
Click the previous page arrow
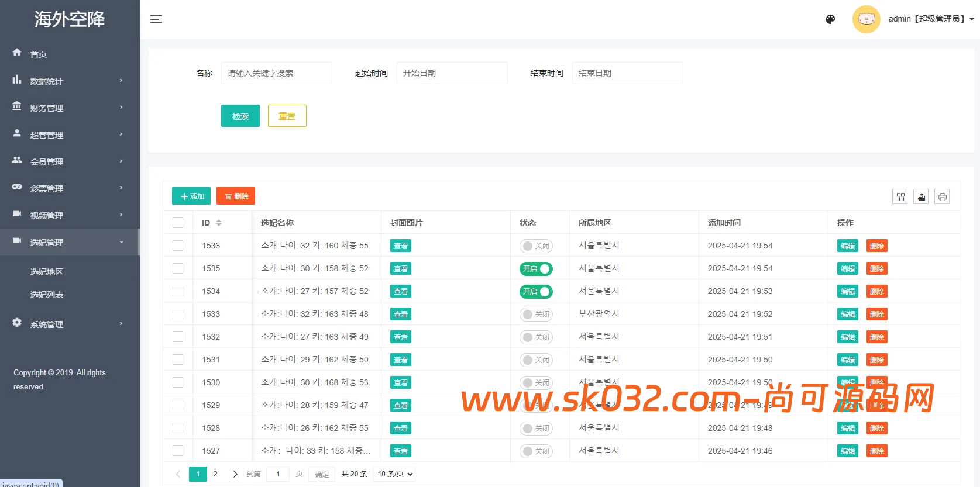click(178, 474)
